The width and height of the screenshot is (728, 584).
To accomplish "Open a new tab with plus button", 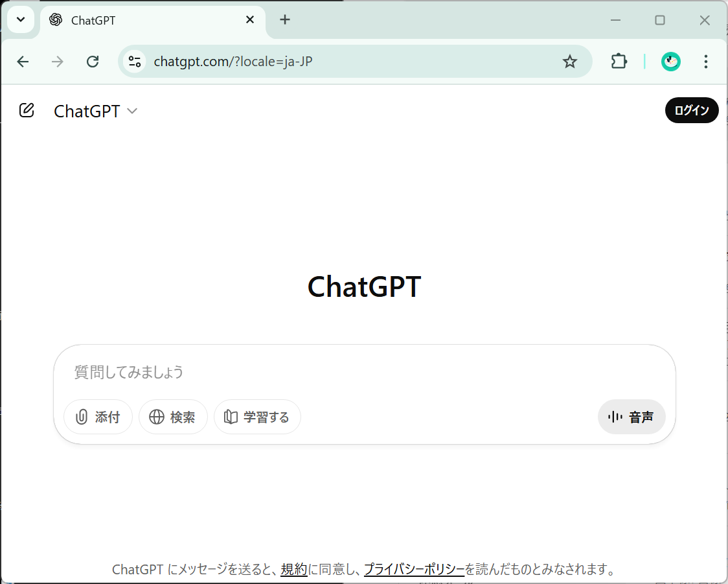I will pos(285,19).
